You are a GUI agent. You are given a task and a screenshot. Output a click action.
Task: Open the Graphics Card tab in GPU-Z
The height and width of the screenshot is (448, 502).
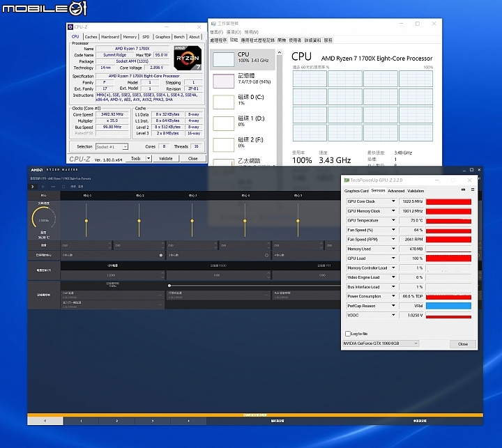356,191
